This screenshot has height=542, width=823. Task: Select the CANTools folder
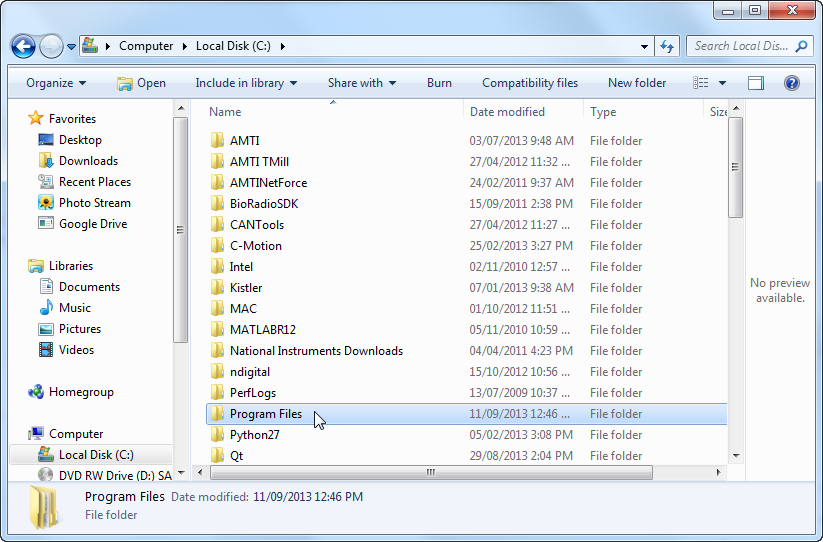pos(467,225)
